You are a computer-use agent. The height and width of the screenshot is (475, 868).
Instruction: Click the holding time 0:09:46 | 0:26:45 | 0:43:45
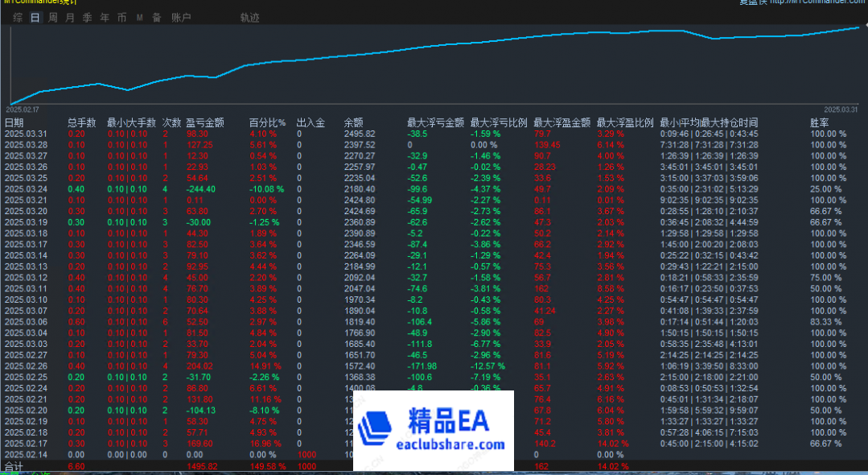[x=710, y=134]
